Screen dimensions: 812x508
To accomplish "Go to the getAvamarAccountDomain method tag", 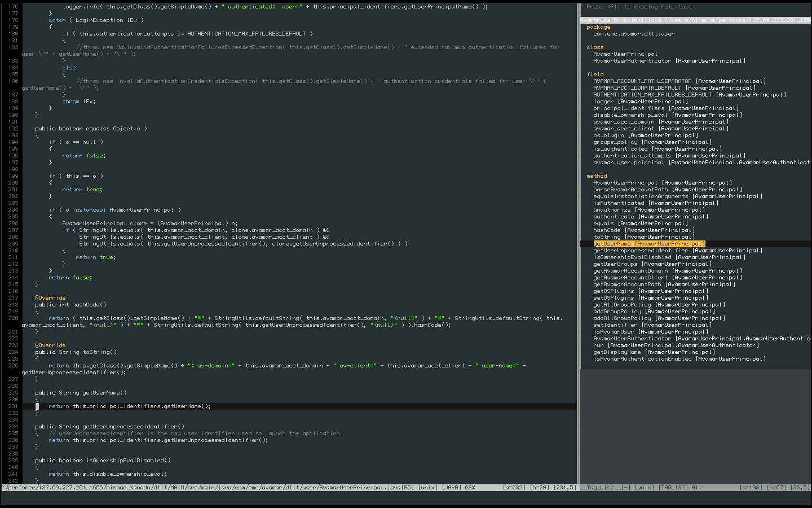I will 668,271.
